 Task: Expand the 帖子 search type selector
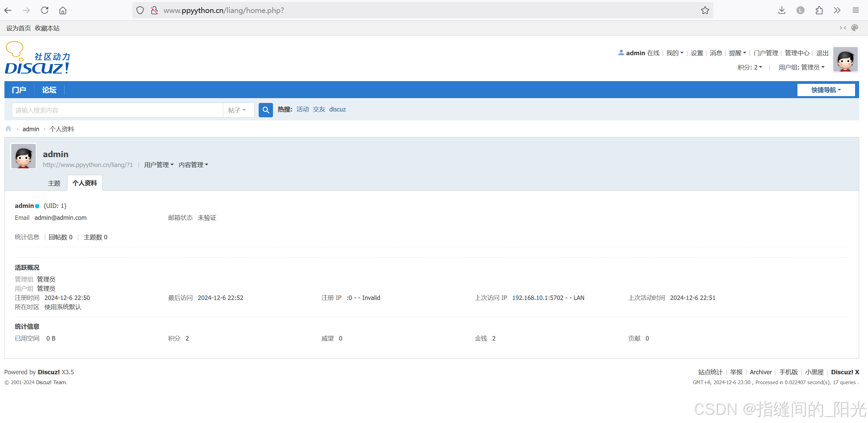point(237,110)
